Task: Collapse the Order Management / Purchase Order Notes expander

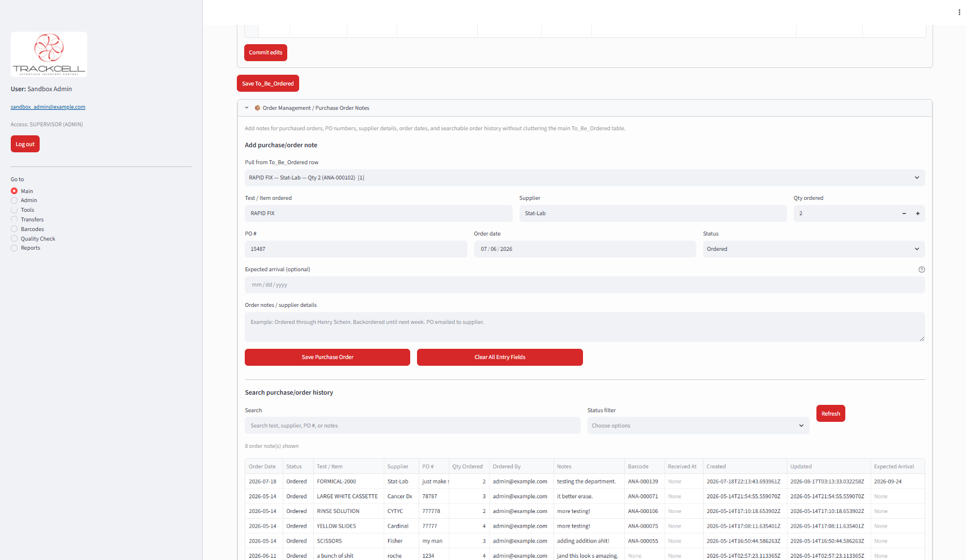Action: tap(585, 108)
